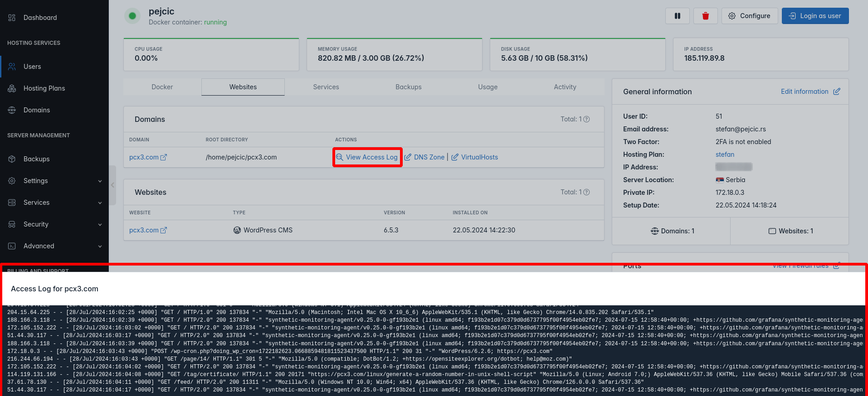Click the Users icon in sidebar
Image resolution: width=868 pixels, height=396 pixels.
[12, 67]
